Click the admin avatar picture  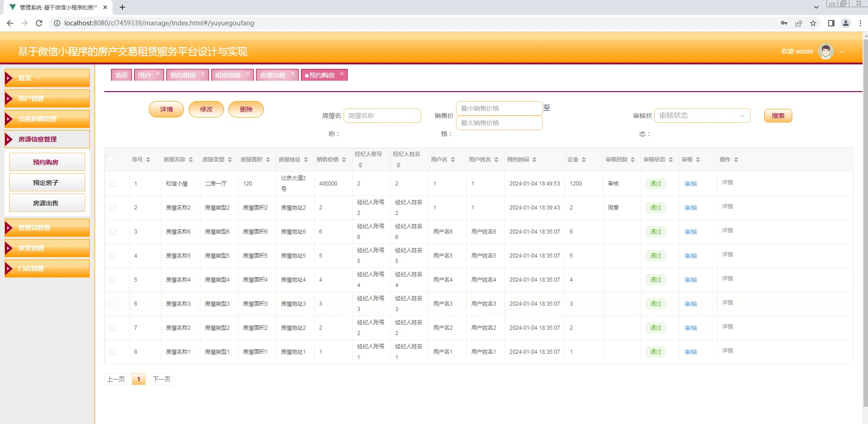(x=826, y=51)
